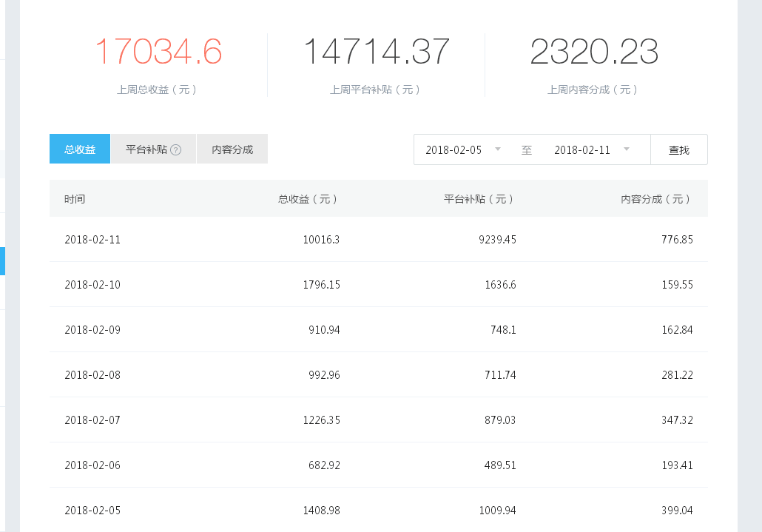Click total income value 910.94
Viewport: 762px width, 532px height.
click(324, 330)
